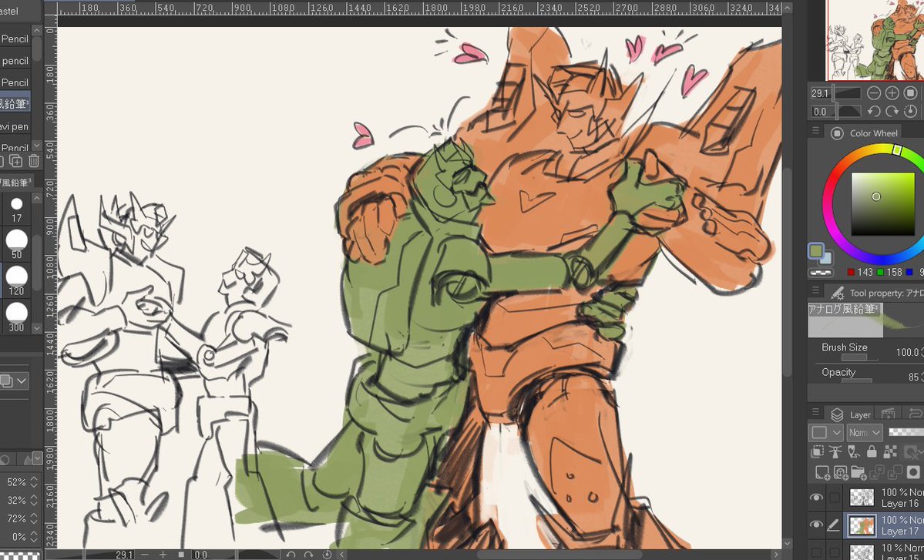Select the highlighted 風鉛筆 sub tool

tap(15, 104)
